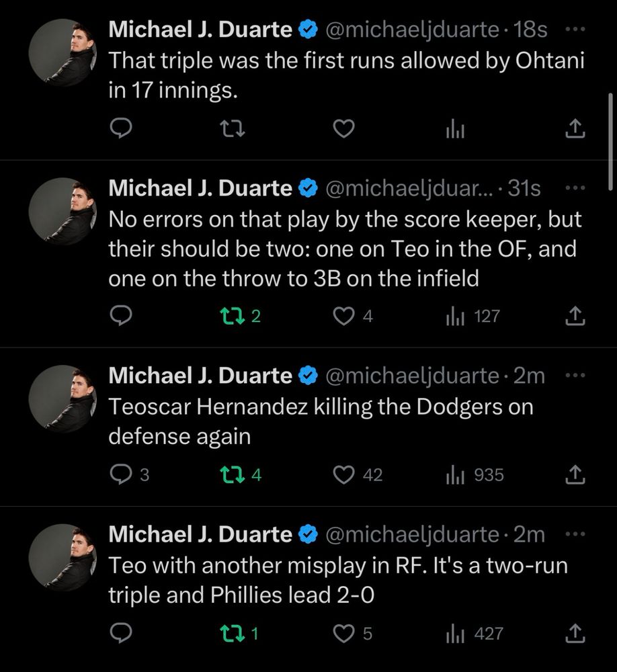This screenshot has width=617, height=672.
Task: Reply to the Phillies lead 2-0 tweet
Action: [121, 633]
